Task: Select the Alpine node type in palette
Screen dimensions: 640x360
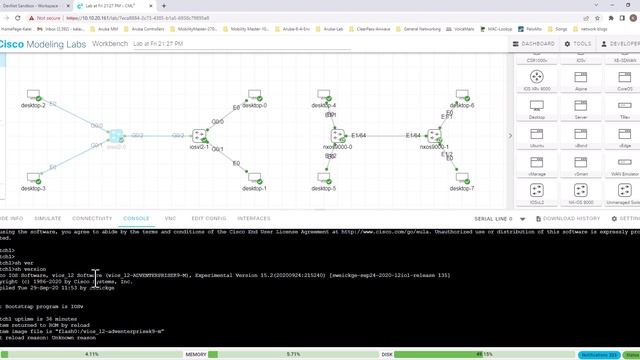Action: (580, 80)
